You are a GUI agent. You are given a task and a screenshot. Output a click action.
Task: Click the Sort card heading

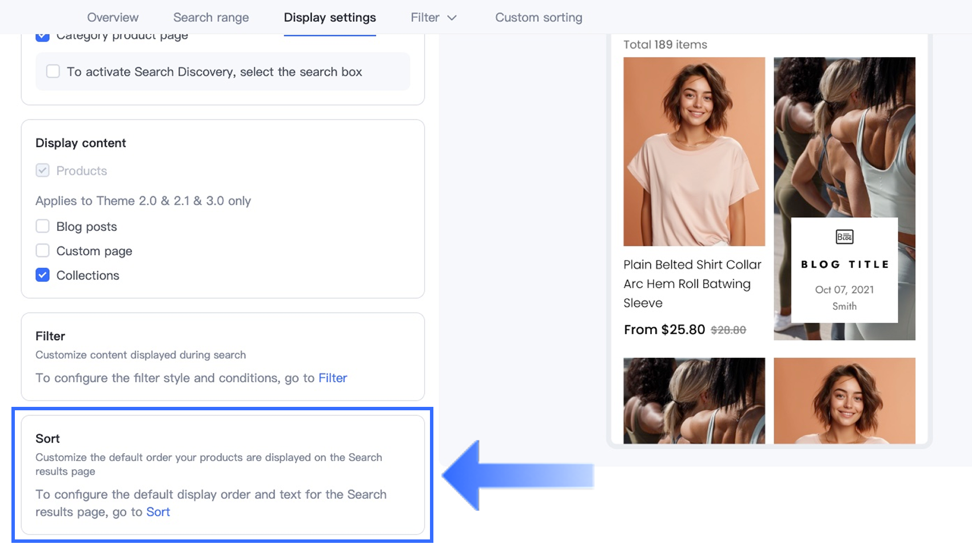pos(47,438)
